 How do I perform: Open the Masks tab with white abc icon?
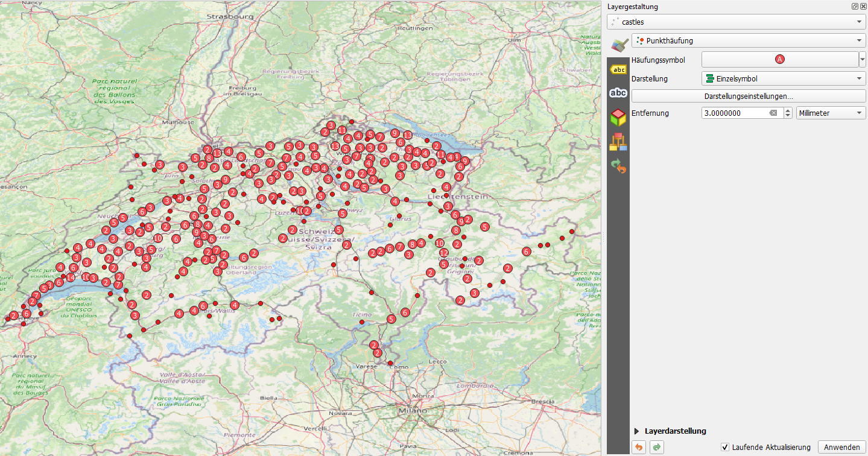(x=618, y=93)
